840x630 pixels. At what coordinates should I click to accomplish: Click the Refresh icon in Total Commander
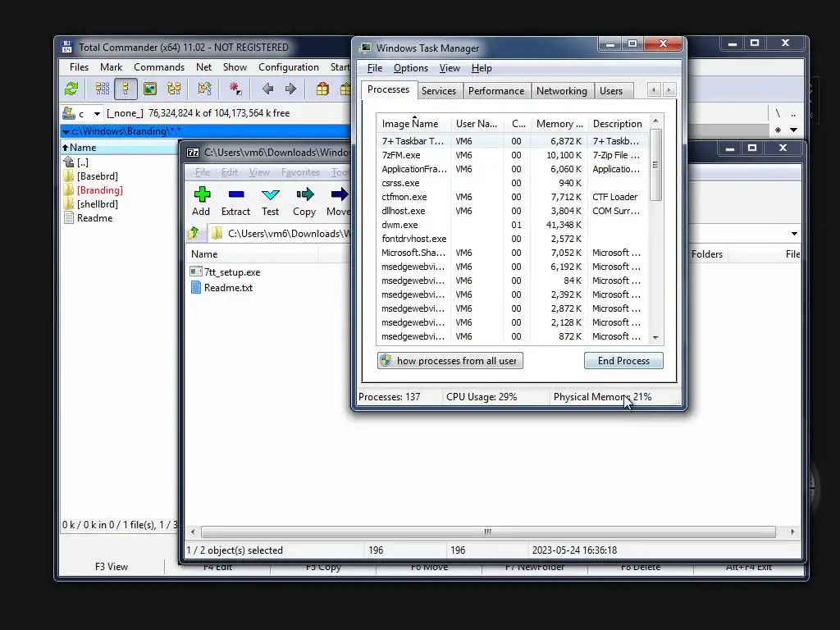point(71,89)
